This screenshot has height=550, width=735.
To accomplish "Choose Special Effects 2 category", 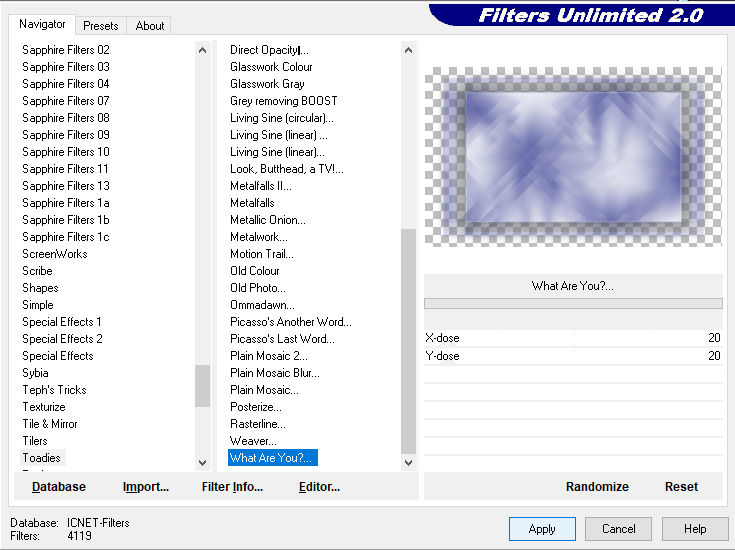I will coord(62,339).
